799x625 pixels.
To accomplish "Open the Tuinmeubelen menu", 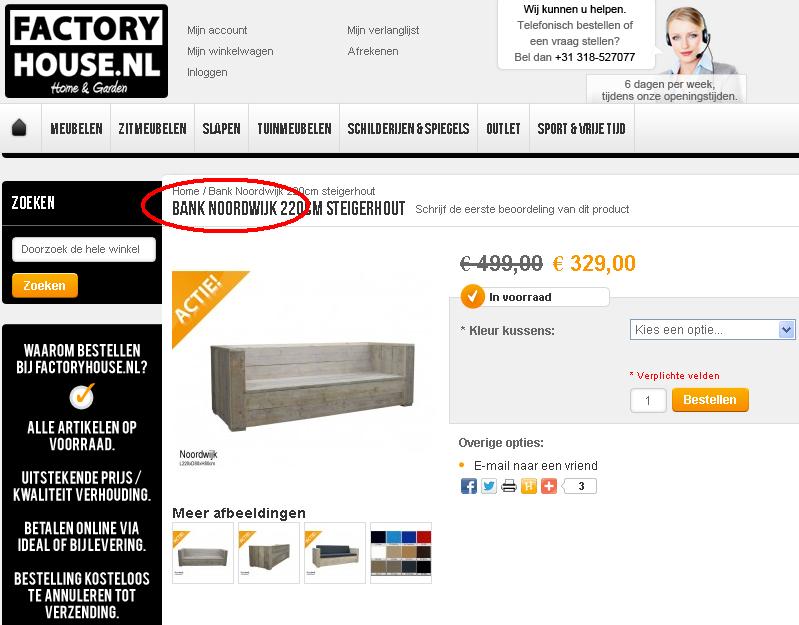I will click(x=294, y=128).
